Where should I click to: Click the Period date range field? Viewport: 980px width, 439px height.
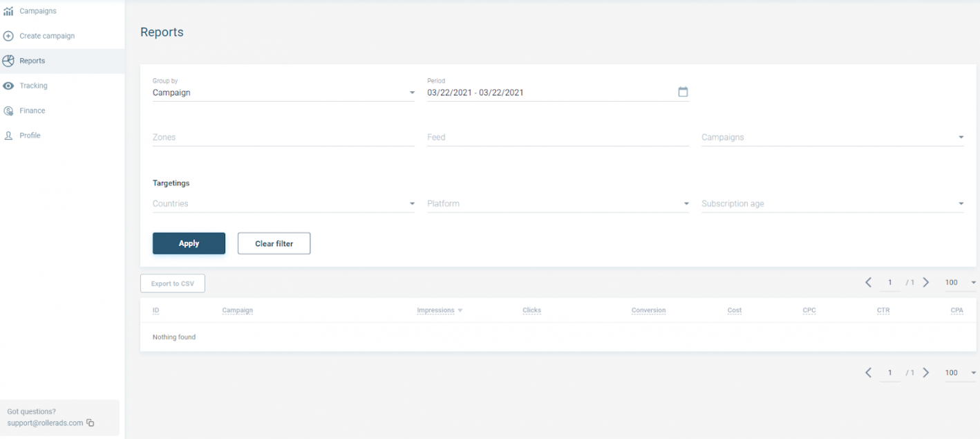point(558,93)
